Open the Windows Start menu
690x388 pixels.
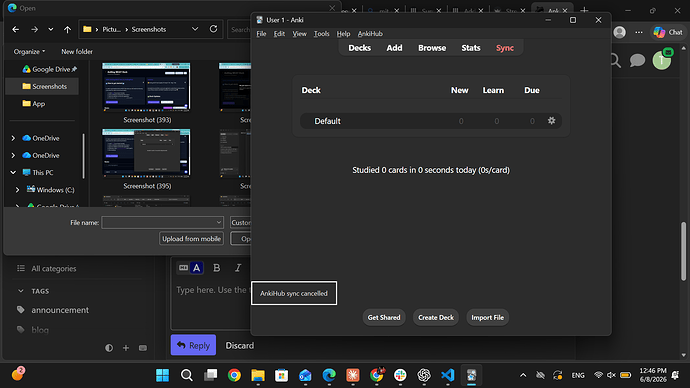point(162,375)
